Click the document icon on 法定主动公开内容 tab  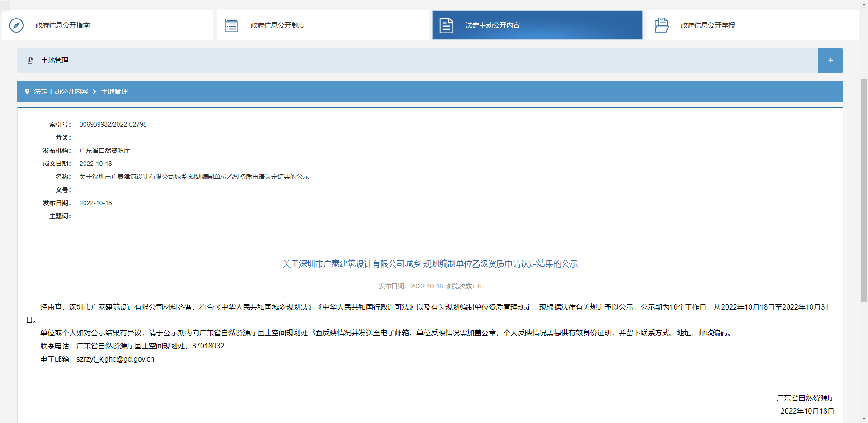[446, 25]
